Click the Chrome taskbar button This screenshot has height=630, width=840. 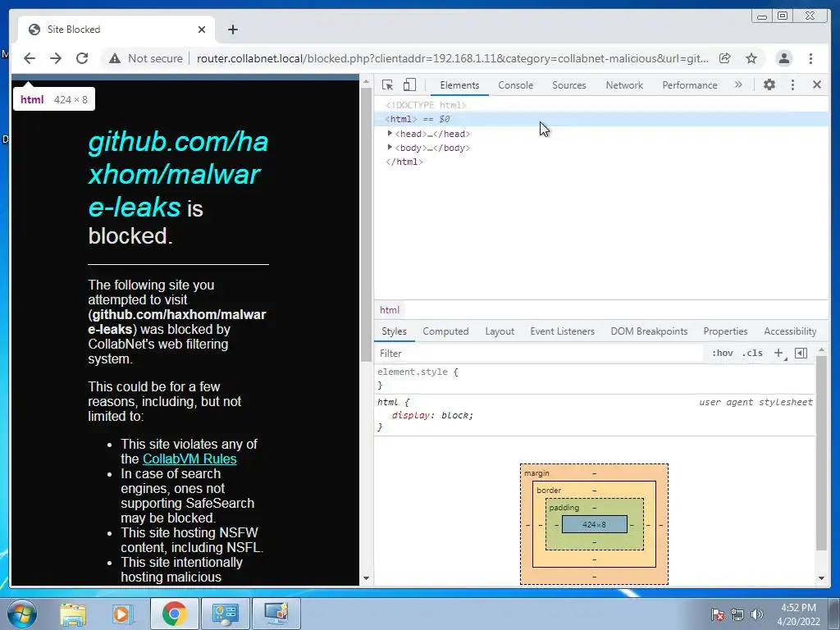(174, 614)
